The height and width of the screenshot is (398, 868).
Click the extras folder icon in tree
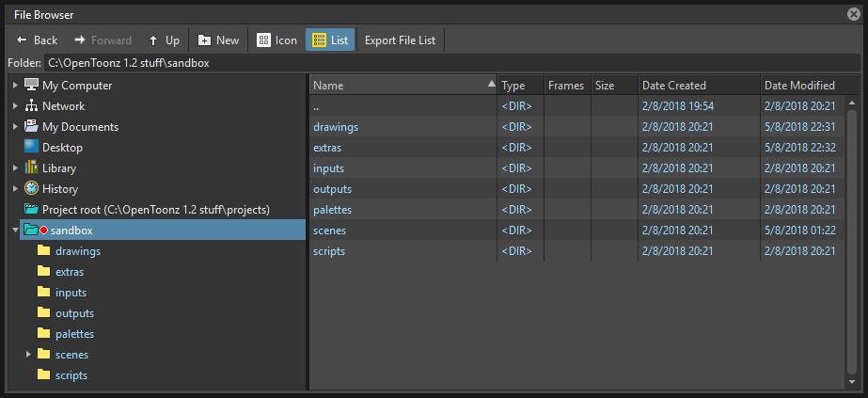click(x=44, y=272)
